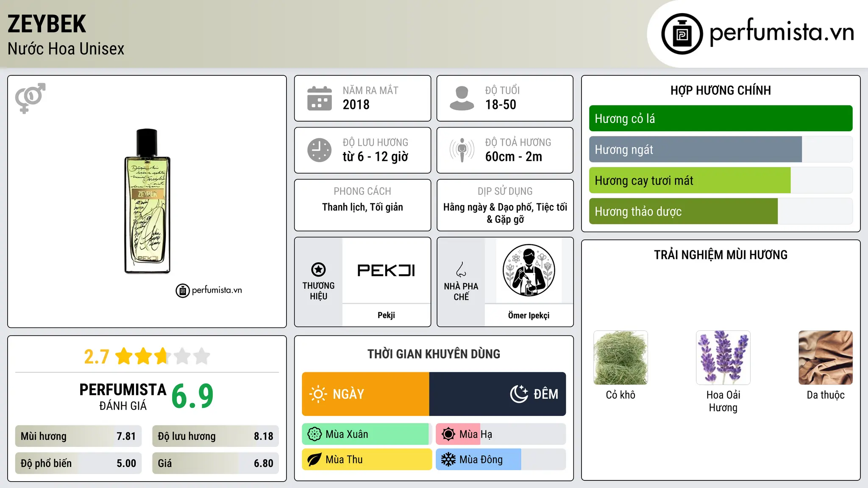Click the moon icon in the Đêm bar

coord(519,394)
